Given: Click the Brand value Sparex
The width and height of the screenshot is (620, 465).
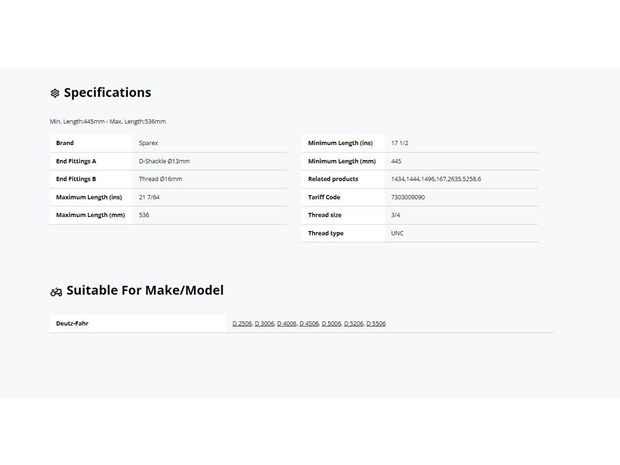Looking at the screenshot, I should [x=148, y=143].
